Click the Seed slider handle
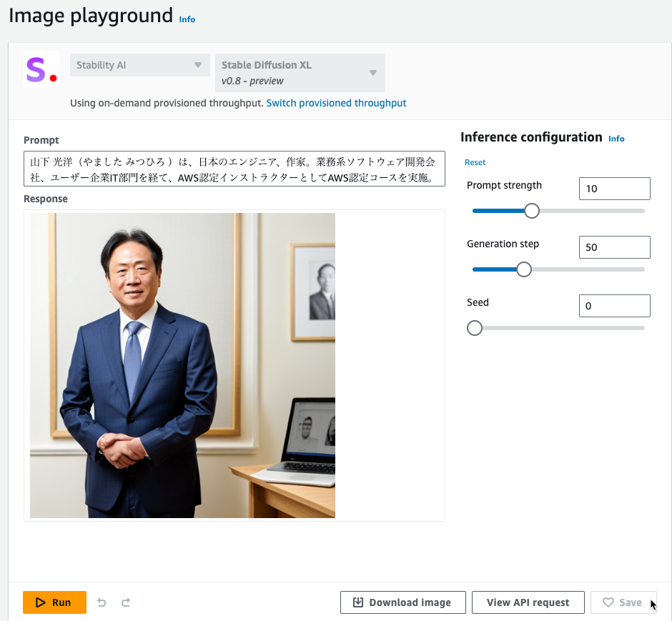This screenshot has height=621, width=672. coord(475,328)
